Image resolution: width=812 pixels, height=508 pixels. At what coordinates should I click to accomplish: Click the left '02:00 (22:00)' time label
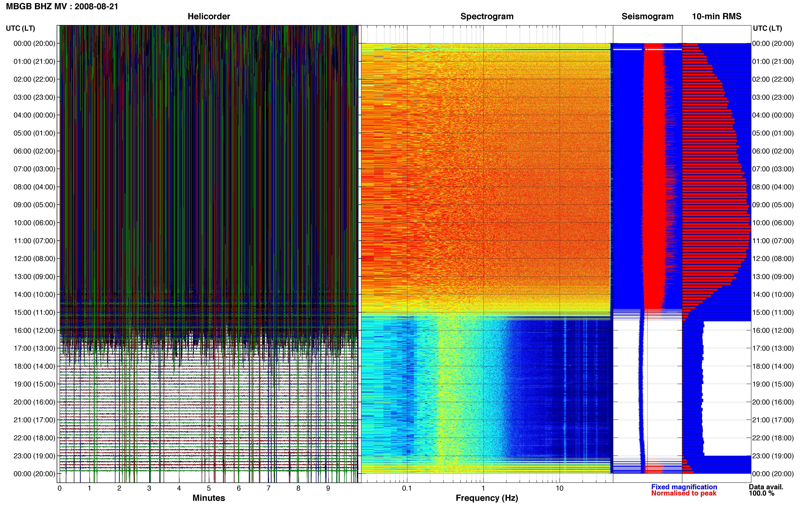click(x=34, y=79)
